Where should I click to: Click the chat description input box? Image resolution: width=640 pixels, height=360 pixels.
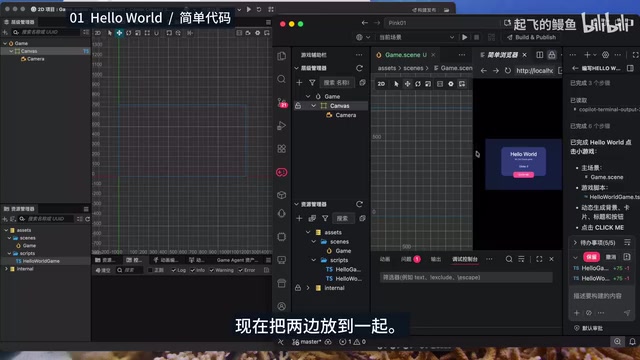pyautogui.click(x=602, y=296)
